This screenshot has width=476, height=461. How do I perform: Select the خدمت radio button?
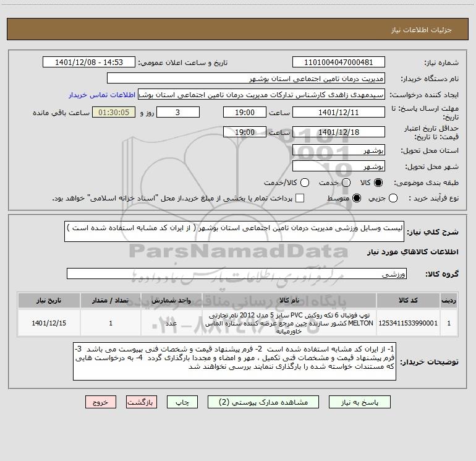(346, 183)
